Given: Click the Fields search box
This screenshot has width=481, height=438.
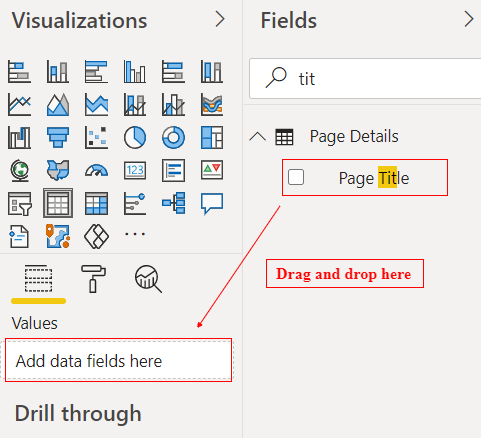Looking at the screenshot, I should tap(365, 79).
